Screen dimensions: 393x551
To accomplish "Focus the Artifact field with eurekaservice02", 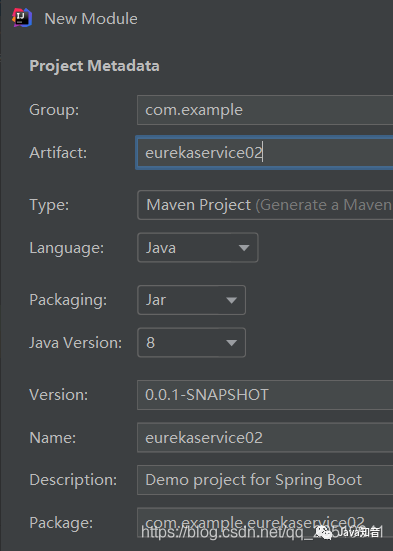I will [x=265, y=153].
